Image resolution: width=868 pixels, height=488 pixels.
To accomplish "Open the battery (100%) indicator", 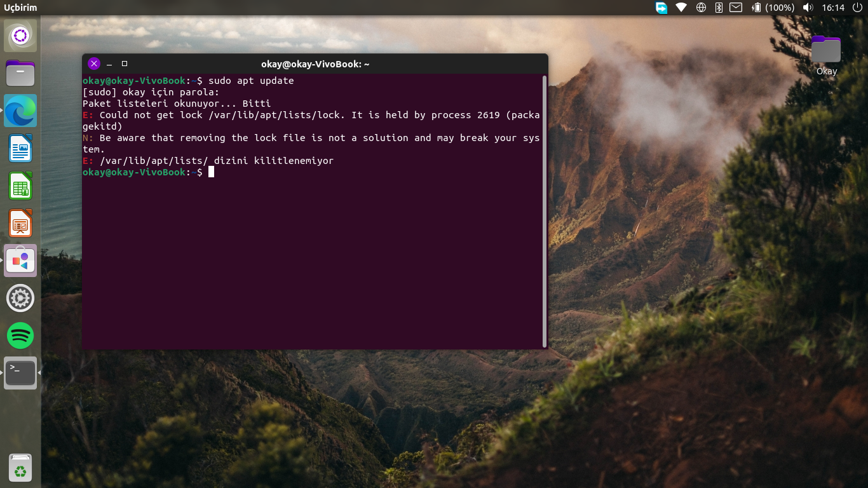I will pos(773,8).
